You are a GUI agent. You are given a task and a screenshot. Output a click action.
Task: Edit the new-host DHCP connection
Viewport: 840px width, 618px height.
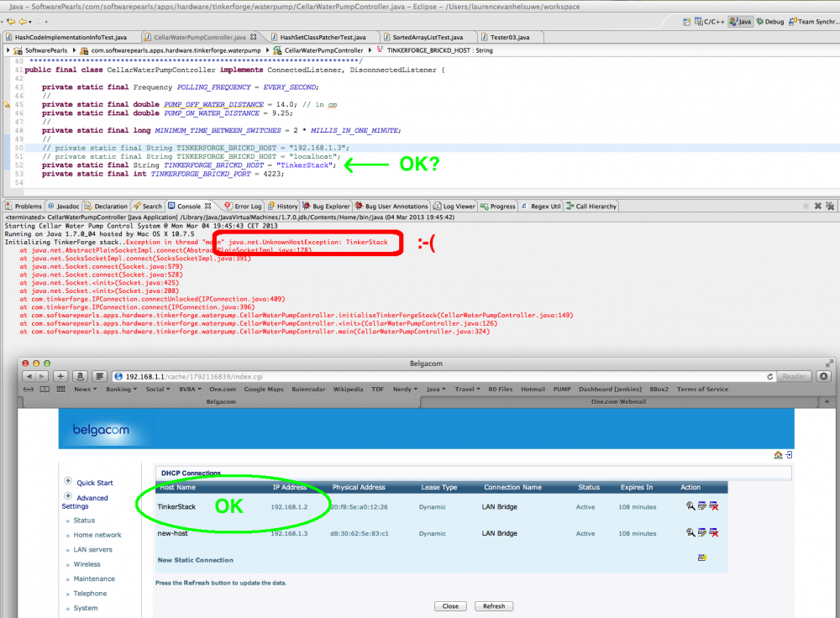click(702, 533)
